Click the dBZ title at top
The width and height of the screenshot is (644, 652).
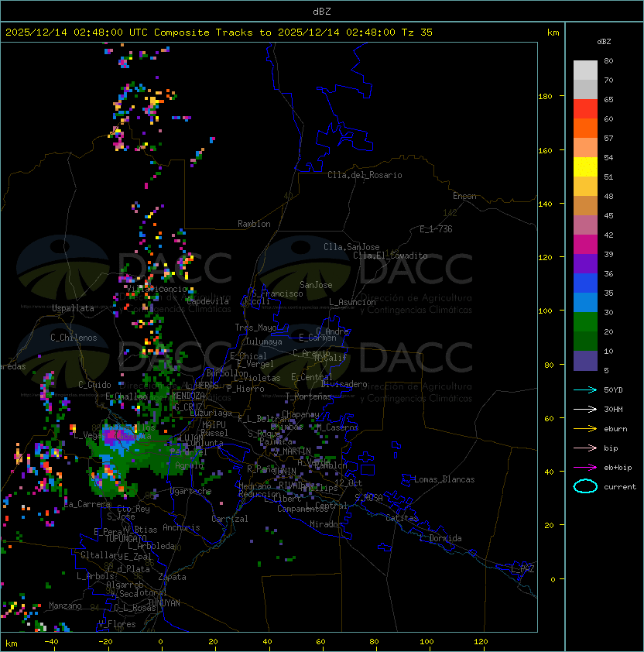[322, 11]
